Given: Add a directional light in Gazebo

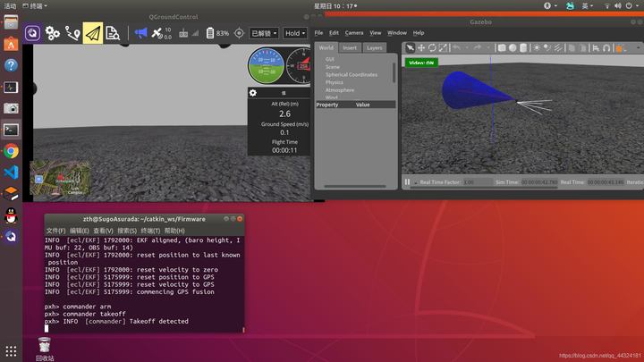Looking at the screenshot, I should (558, 48).
